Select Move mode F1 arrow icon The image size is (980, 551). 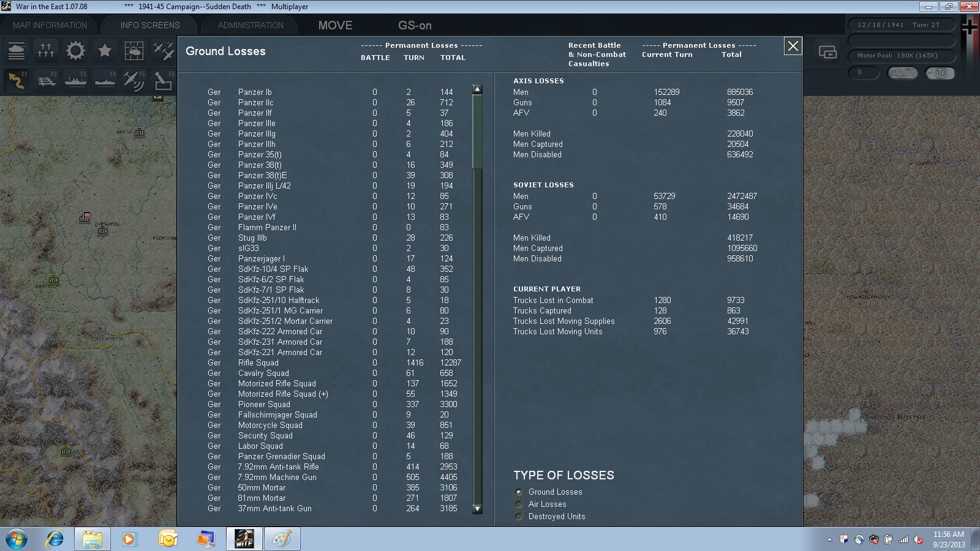(17, 80)
